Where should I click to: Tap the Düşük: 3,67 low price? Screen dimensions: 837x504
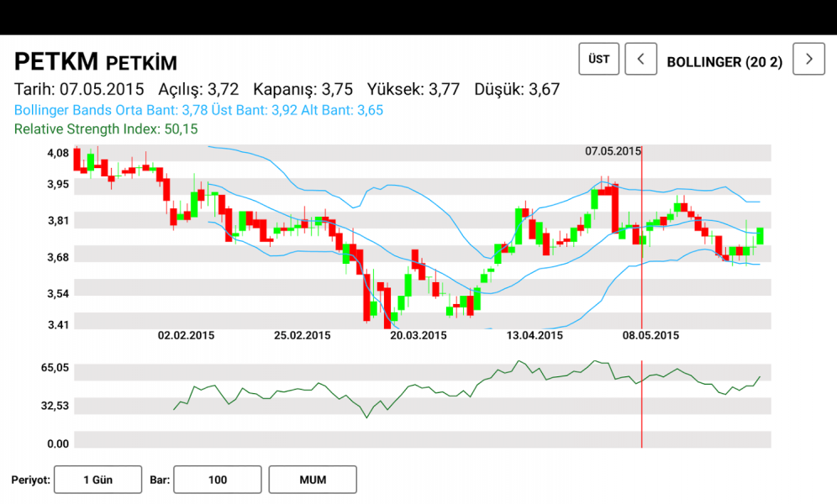pyautogui.click(x=517, y=89)
